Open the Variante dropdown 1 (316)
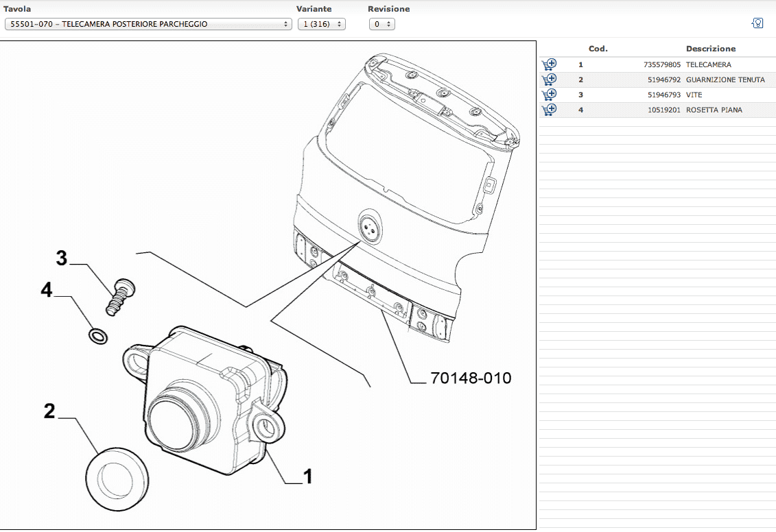The height and width of the screenshot is (532, 776). (322, 24)
